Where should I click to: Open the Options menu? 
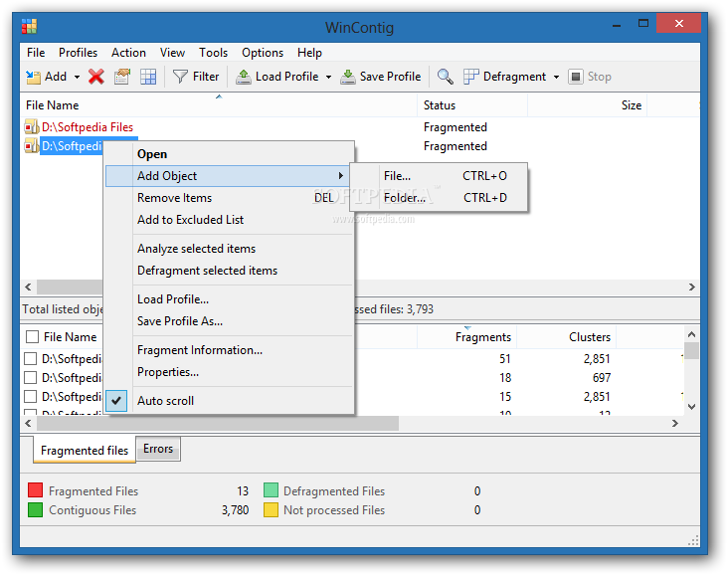[263, 53]
